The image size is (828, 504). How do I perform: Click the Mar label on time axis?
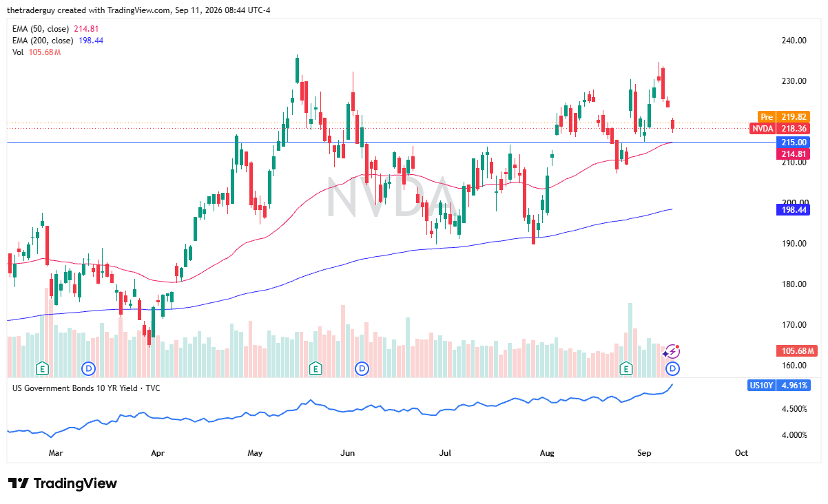56,453
